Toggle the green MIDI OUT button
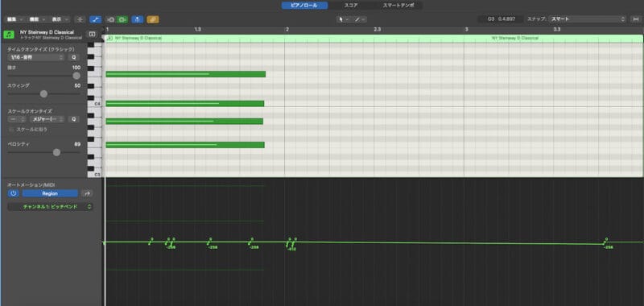644x306 pixels. pyautogui.click(x=122, y=19)
